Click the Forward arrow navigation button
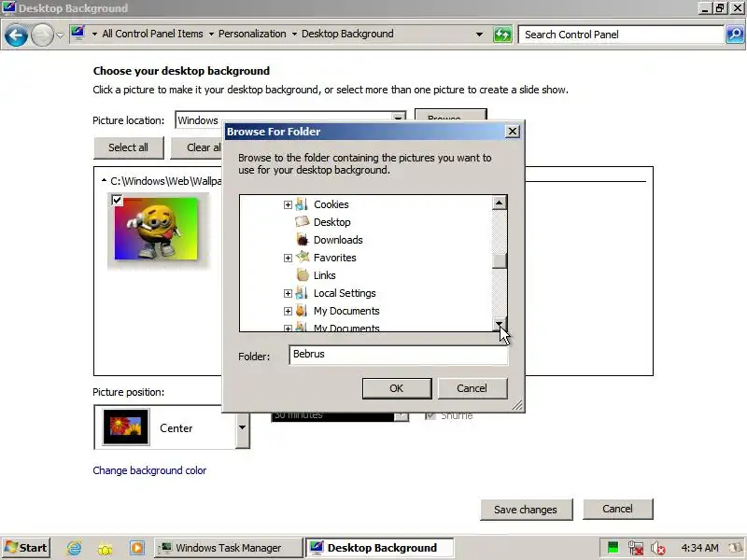This screenshot has width=747, height=560. click(x=42, y=35)
